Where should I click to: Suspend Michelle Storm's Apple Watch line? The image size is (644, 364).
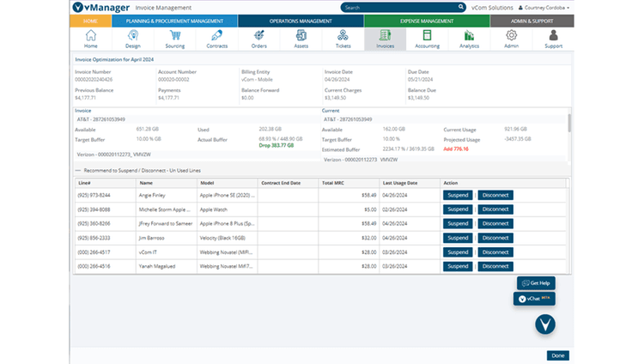[458, 209]
